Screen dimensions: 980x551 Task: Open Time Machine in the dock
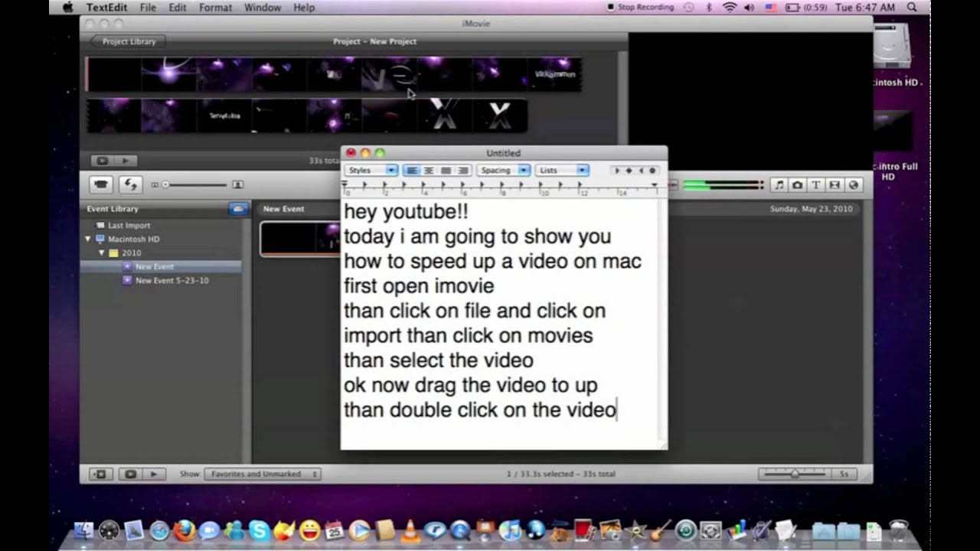[x=685, y=530]
